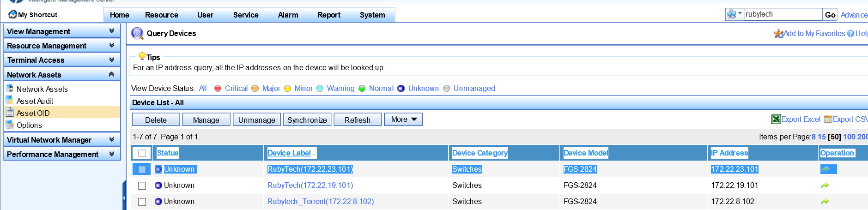This screenshot has width=868, height=210.
Task: Open the search type selector icon
Action: coord(734,14)
